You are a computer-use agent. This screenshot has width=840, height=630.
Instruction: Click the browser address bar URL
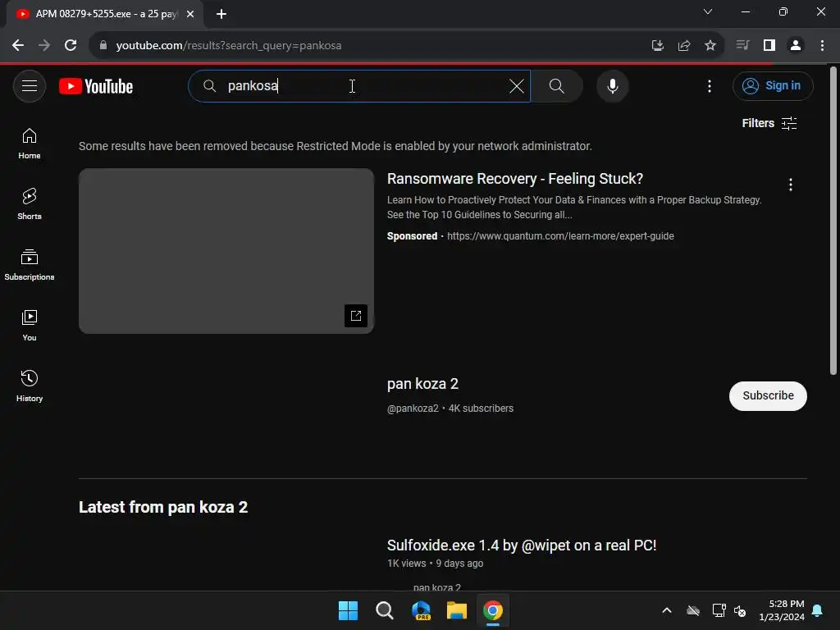229,46
